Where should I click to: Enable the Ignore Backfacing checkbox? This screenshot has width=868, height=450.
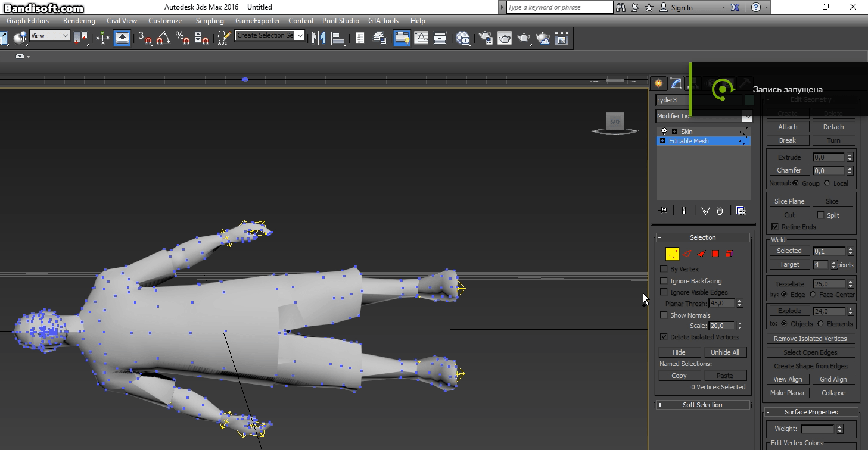click(664, 281)
